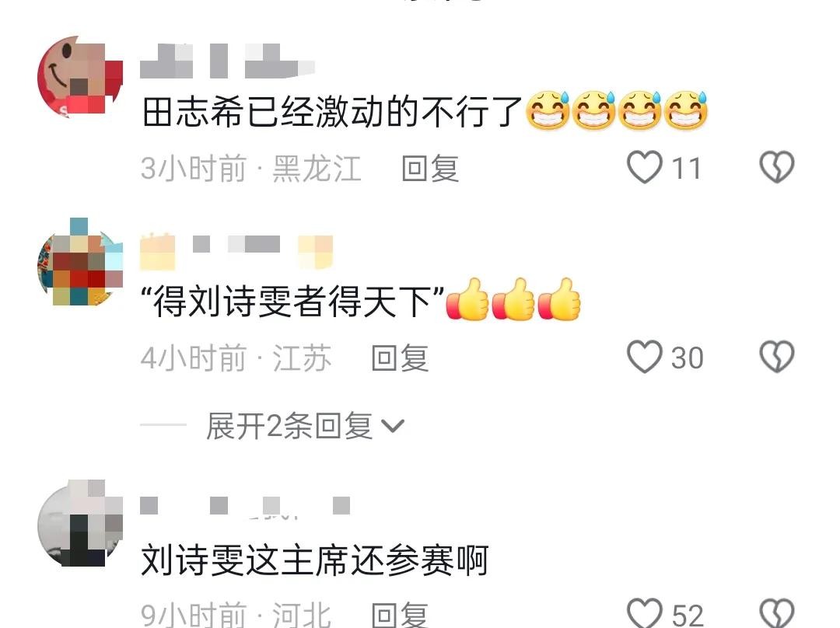Open first commenter's red smiley avatar
840x628 pixels.
pyautogui.click(x=79, y=76)
